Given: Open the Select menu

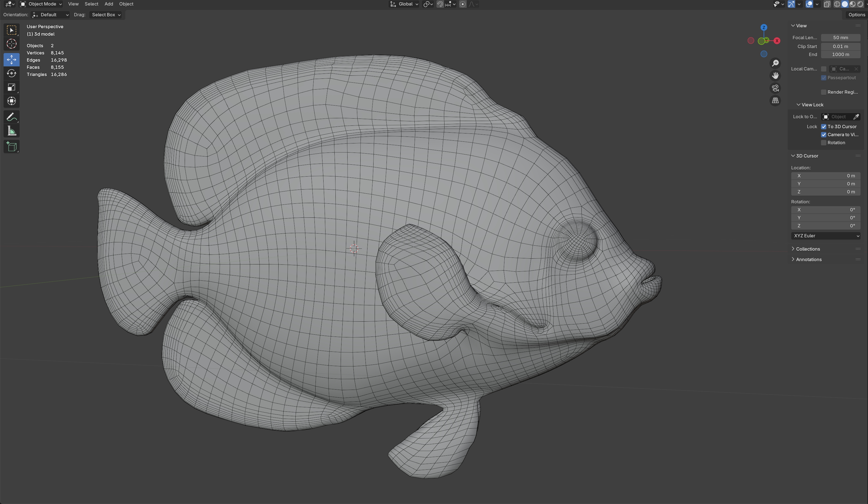Looking at the screenshot, I should (x=91, y=4).
